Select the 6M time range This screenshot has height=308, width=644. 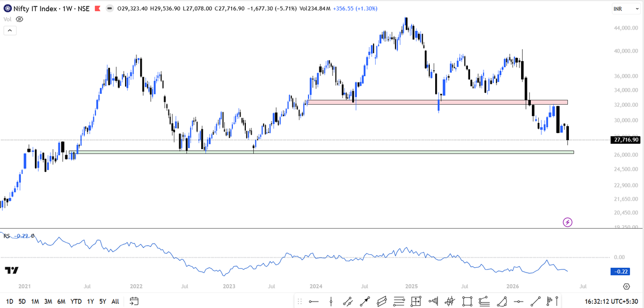(61, 302)
